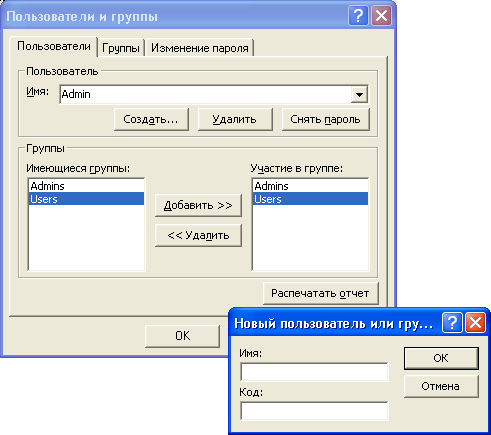Click the help icon in Пользователи и группы title bar
This screenshot has height=435, width=491.
pos(358,16)
